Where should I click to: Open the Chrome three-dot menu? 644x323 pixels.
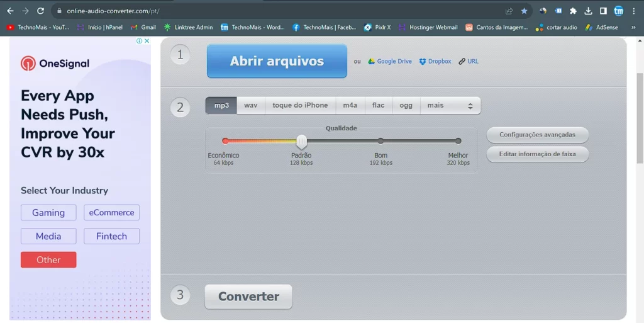point(634,11)
